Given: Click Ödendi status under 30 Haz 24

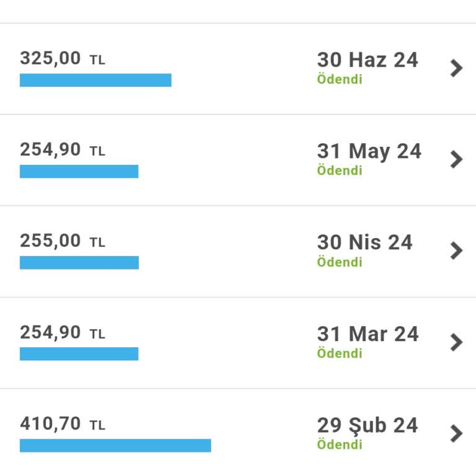Looking at the screenshot, I should [340, 79].
